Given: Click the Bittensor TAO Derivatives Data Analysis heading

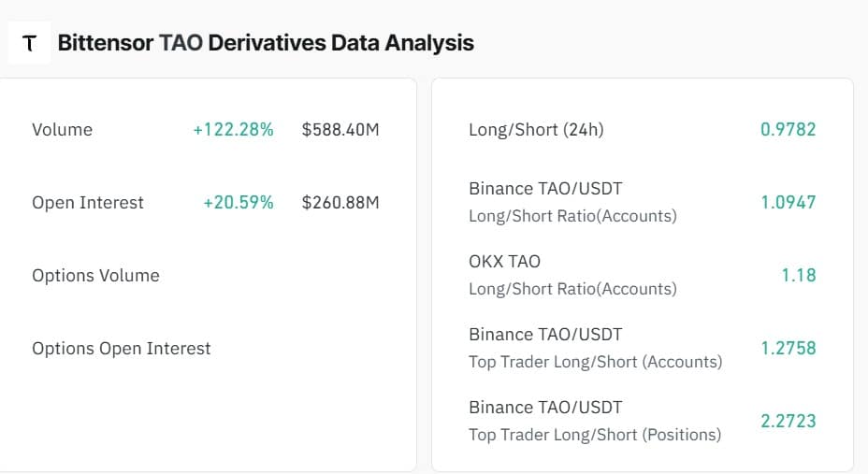Looking at the screenshot, I should coord(266,43).
